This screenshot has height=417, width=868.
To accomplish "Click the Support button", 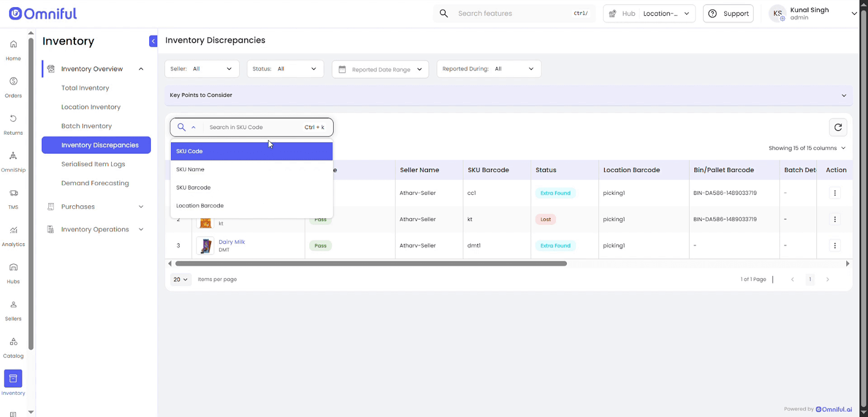I will click(x=728, y=14).
